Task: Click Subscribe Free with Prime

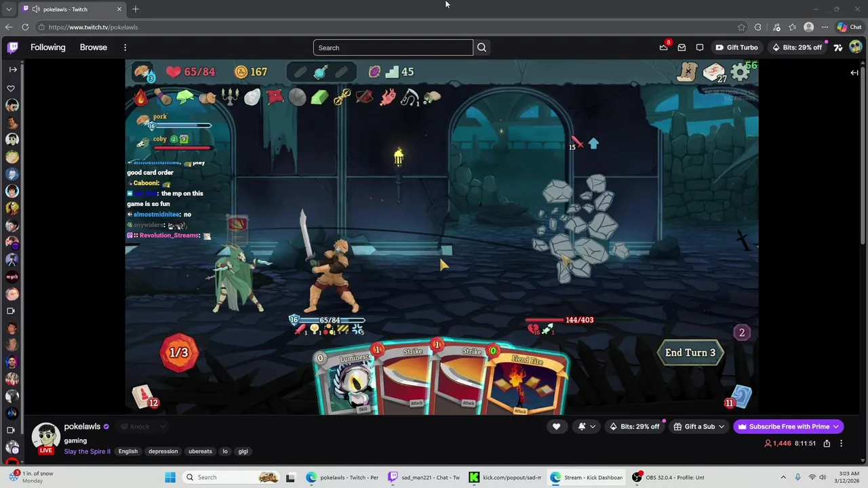Action: tap(789, 426)
